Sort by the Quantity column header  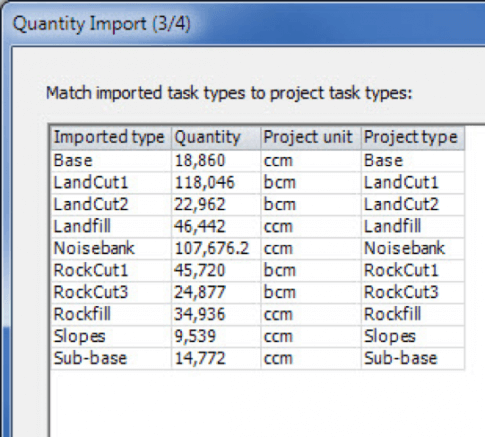click(216, 137)
